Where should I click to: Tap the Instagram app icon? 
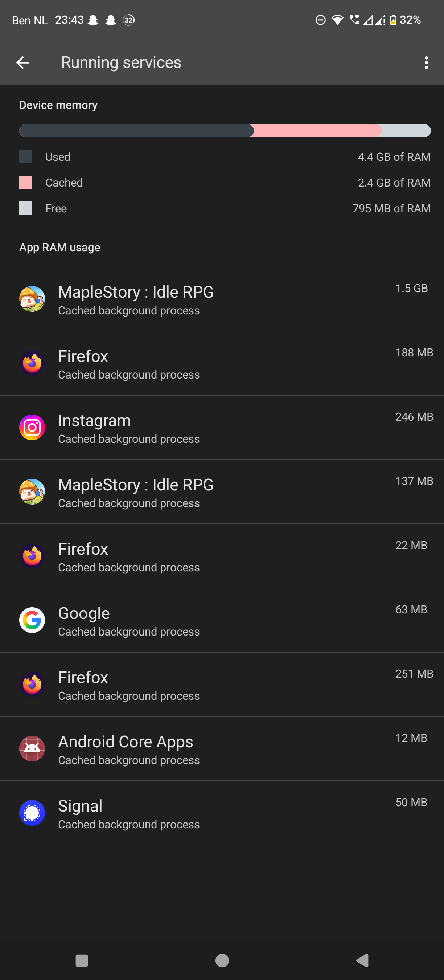(32, 427)
